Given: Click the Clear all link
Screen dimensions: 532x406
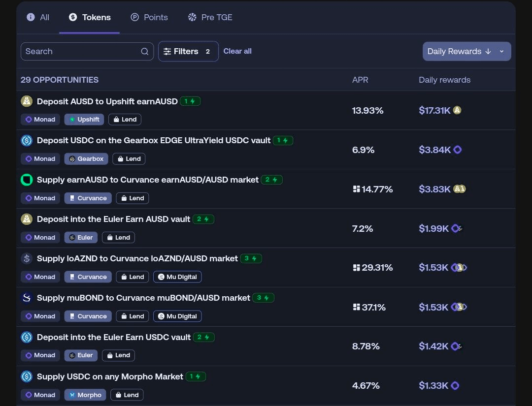Looking at the screenshot, I should click(237, 51).
